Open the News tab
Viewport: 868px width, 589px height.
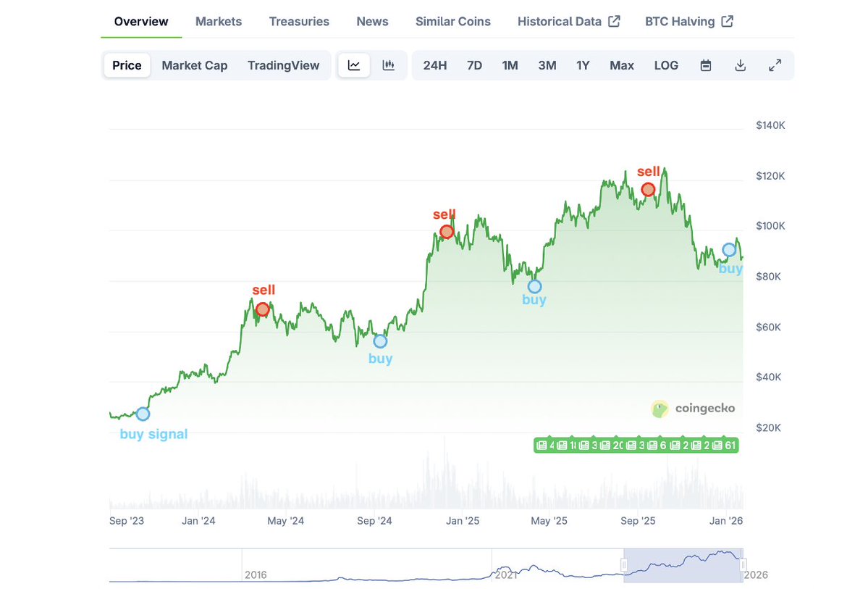click(x=372, y=22)
